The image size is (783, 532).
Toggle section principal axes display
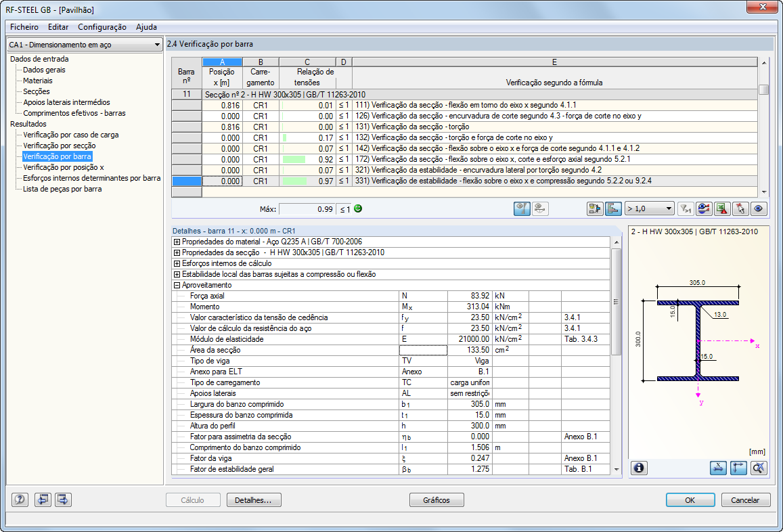pyautogui.click(x=738, y=468)
